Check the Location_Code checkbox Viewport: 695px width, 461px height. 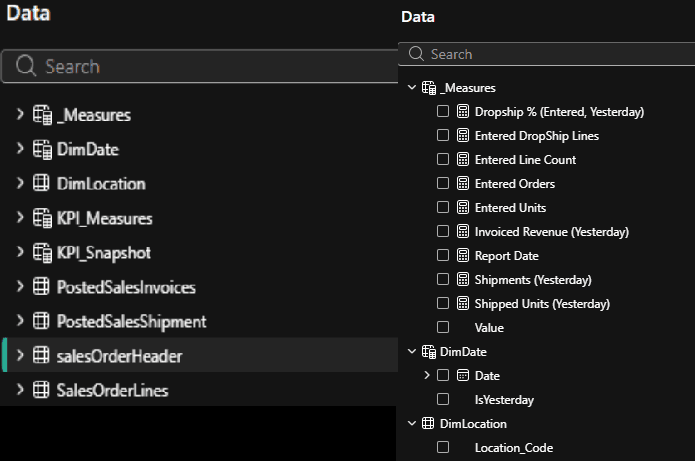pos(443,447)
